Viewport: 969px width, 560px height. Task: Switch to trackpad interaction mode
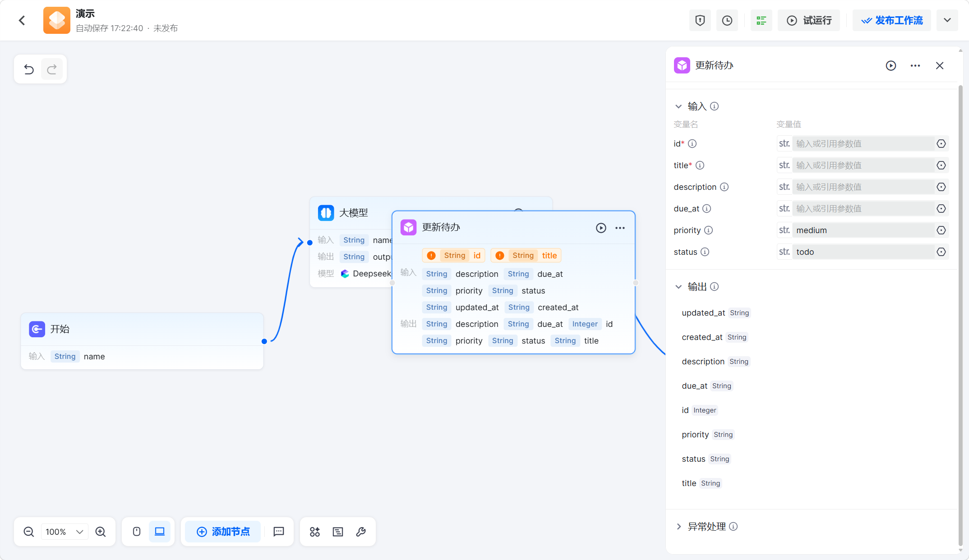point(160,532)
